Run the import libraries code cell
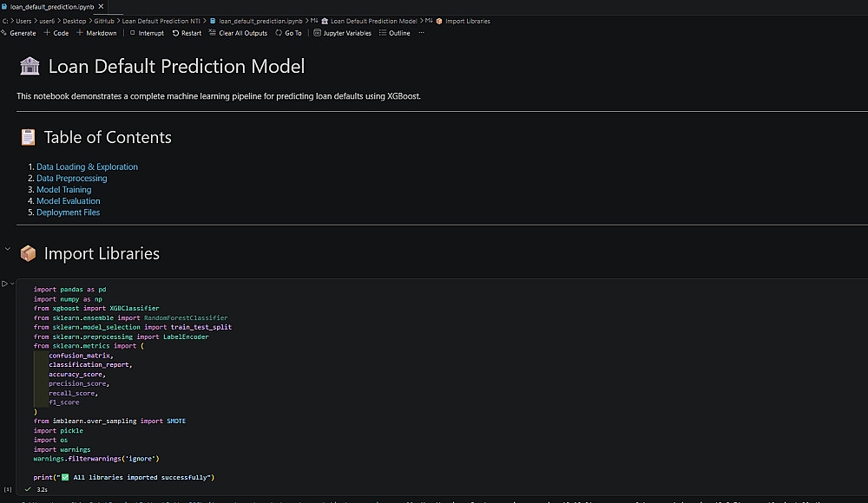The image size is (868, 503). [x=4, y=284]
